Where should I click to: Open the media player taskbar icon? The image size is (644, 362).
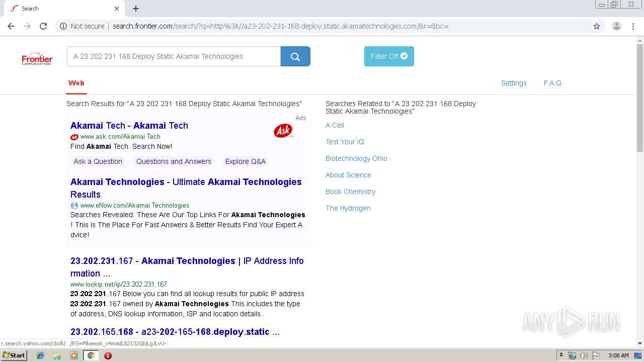pos(74,355)
